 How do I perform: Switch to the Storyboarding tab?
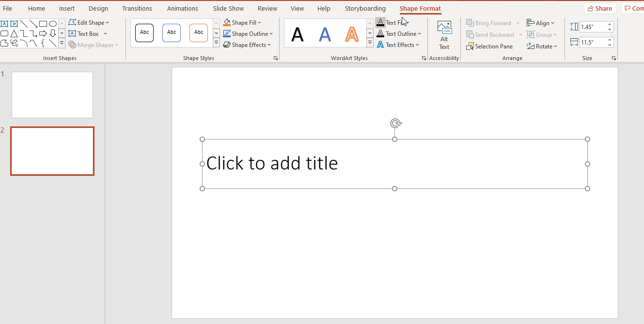tap(365, 8)
